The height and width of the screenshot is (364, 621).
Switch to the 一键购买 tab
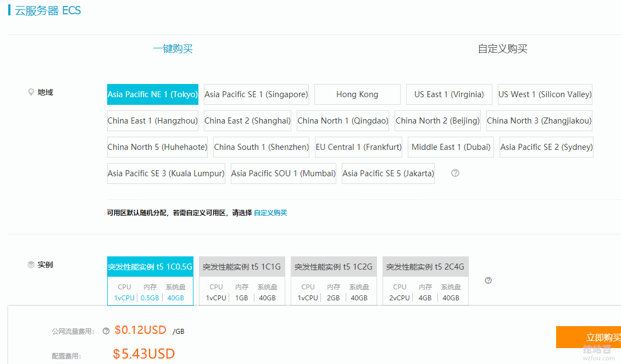click(173, 49)
